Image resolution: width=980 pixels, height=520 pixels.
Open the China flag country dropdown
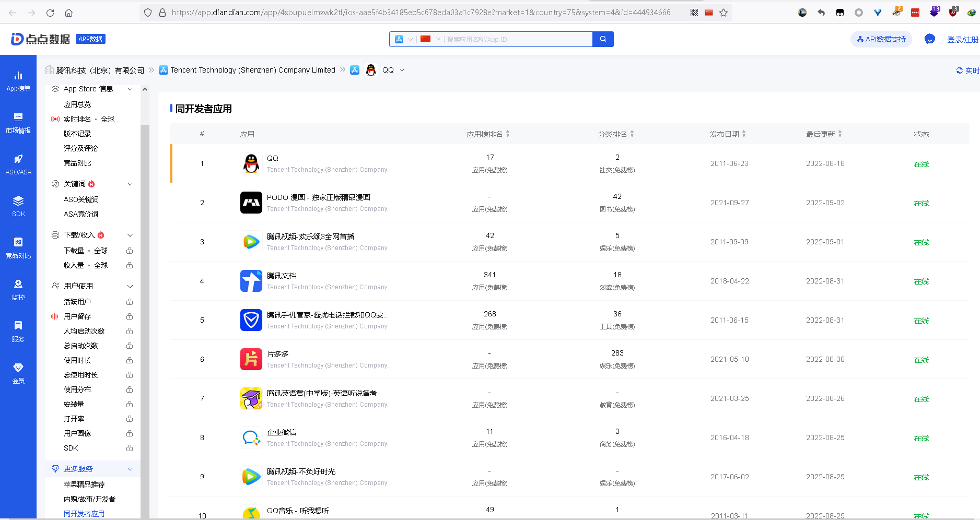(x=430, y=39)
